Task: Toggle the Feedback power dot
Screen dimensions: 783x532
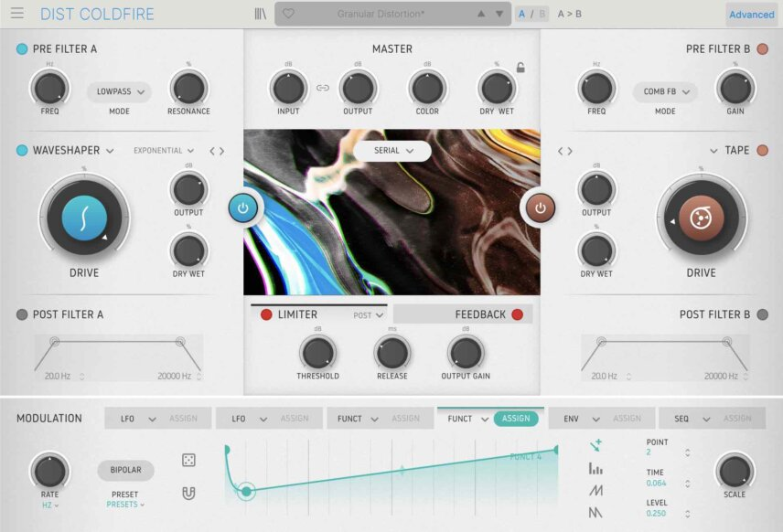Action: pyautogui.click(x=518, y=314)
